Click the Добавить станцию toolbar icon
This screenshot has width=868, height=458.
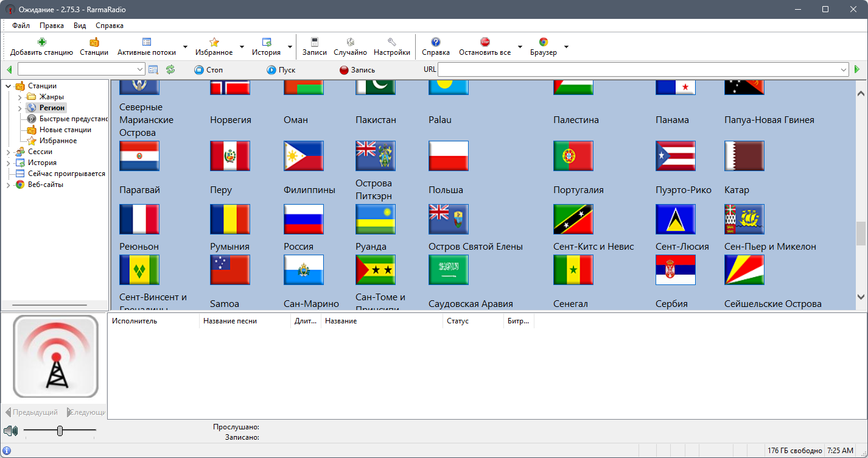[41, 42]
